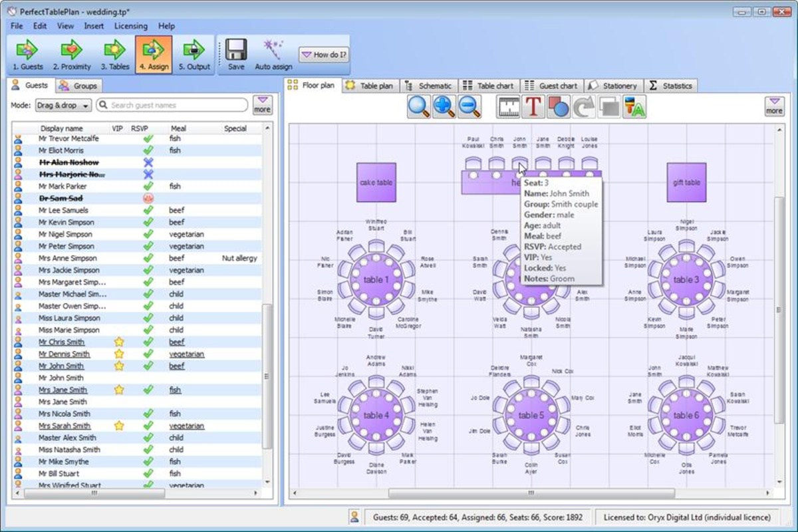Insert text using the red T icon

point(532,106)
